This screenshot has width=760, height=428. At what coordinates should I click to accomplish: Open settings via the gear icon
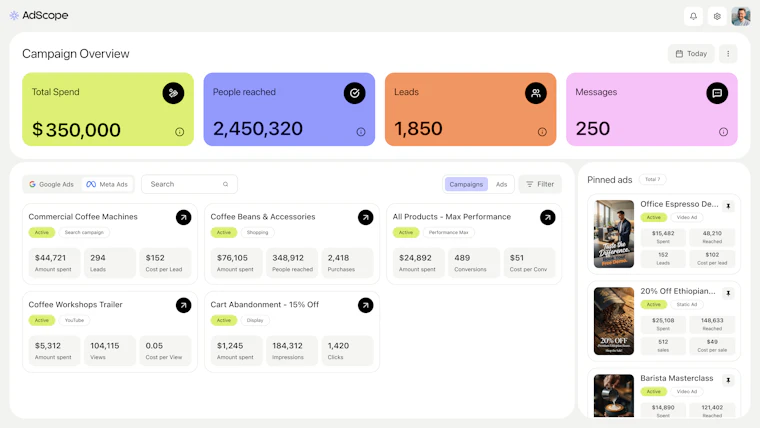[x=717, y=16]
